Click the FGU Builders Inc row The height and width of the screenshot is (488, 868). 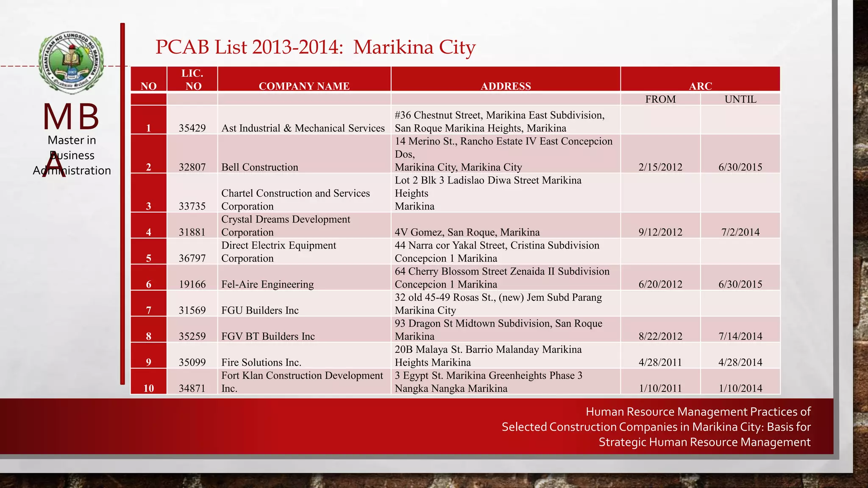click(x=260, y=310)
